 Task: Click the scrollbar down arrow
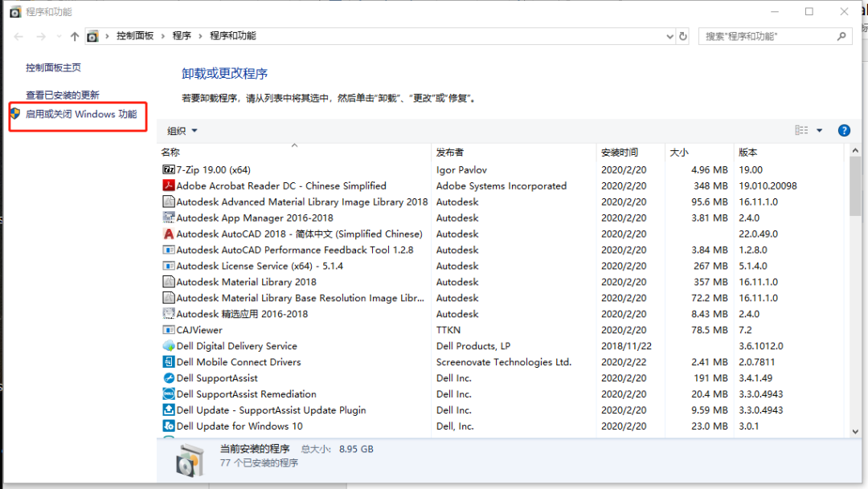click(855, 431)
